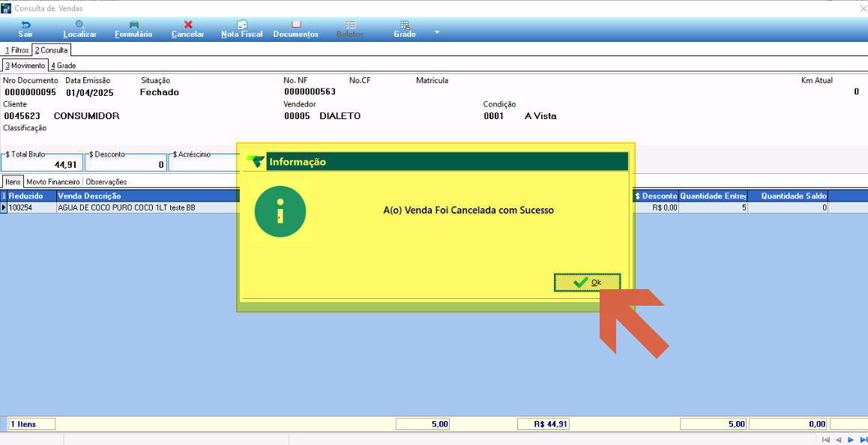Click the Localizar magnifier icon

click(x=80, y=25)
